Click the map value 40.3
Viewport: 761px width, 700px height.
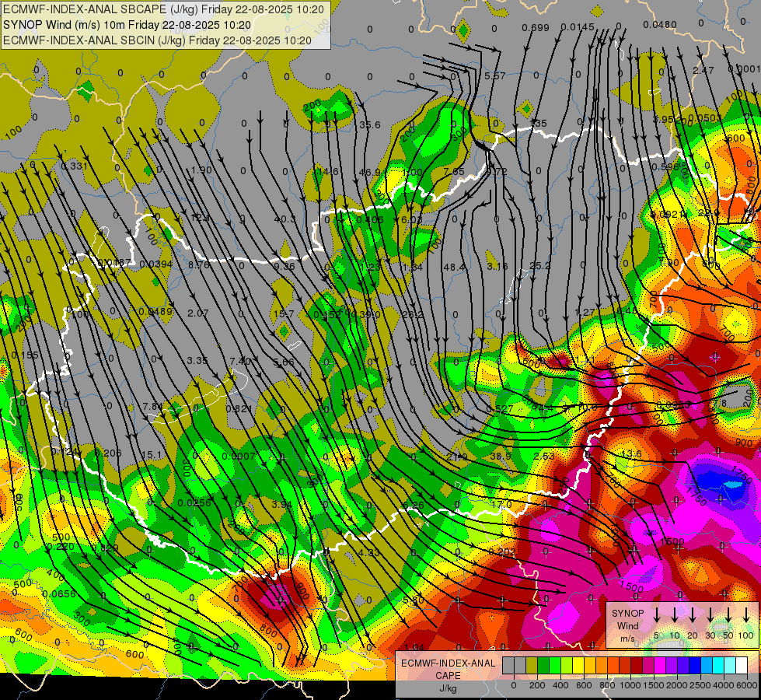click(x=285, y=219)
